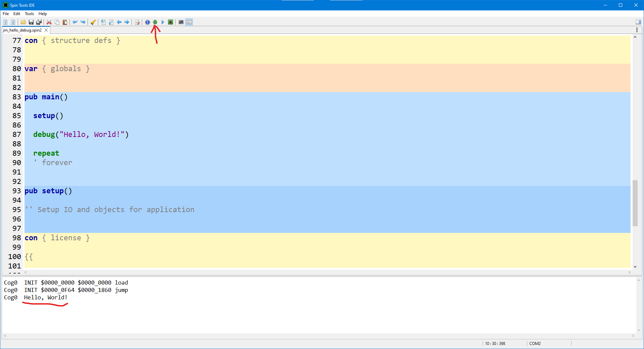Screen dimensions: 644x349
Task: Click the blue play upload-to-RAM arrow
Action: click(163, 22)
